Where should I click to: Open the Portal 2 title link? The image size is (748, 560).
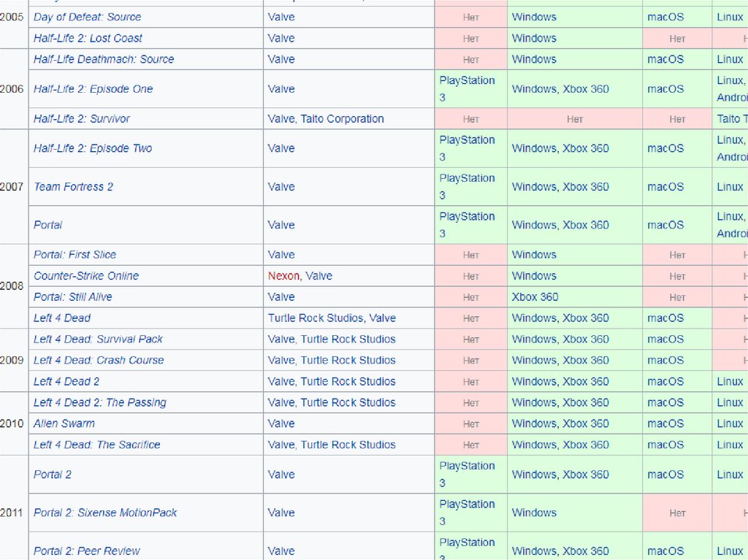click(x=53, y=475)
